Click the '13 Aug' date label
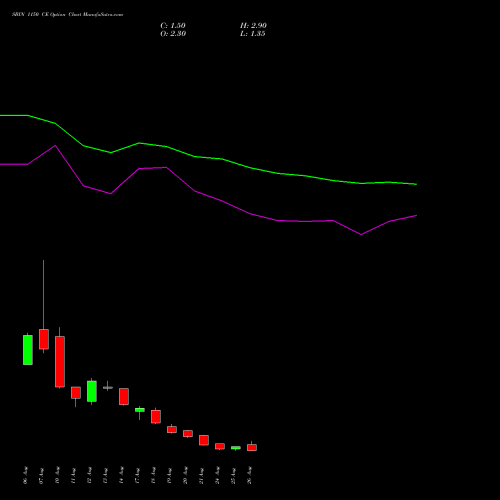500x500 pixels. tap(106, 475)
